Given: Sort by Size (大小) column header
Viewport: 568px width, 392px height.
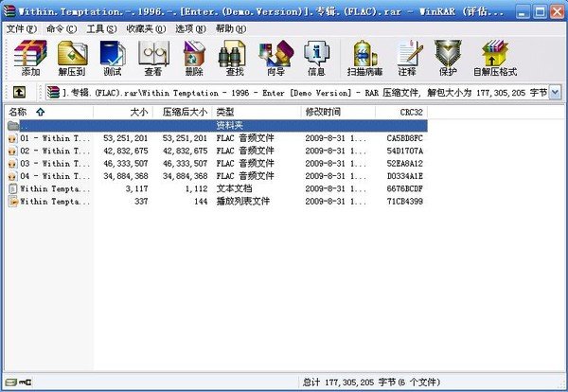Looking at the screenshot, I should click(x=123, y=112).
